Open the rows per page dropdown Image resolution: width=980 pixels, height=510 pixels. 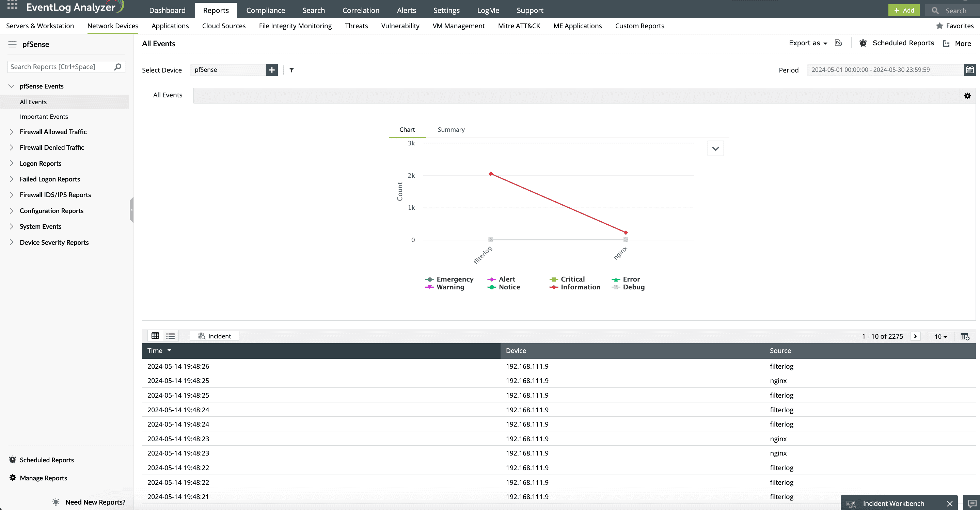click(x=941, y=337)
